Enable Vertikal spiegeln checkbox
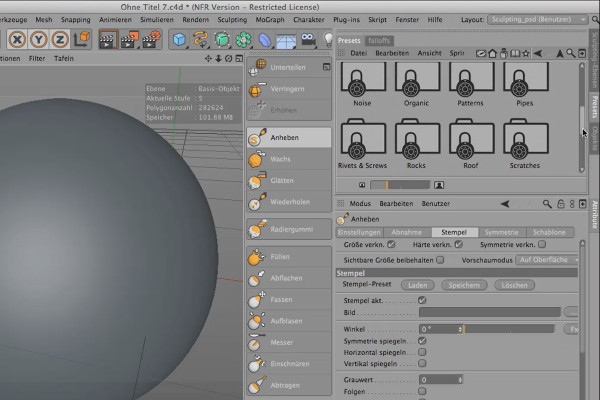The height and width of the screenshot is (400, 600). pyautogui.click(x=422, y=363)
